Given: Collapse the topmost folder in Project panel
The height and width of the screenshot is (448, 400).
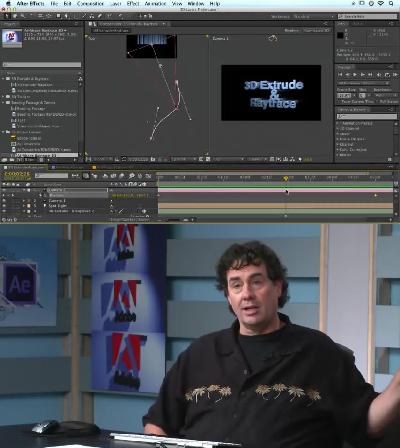Looking at the screenshot, I should point(4,79).
